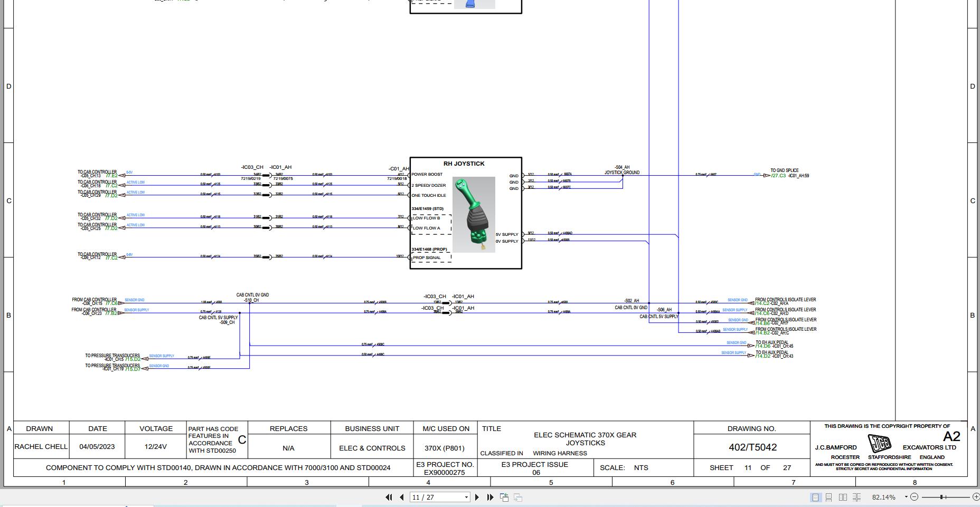Click the JOYSTICK GROUND splice label
This screenshot has height=507, width=980.
click(x=622, y=173)
